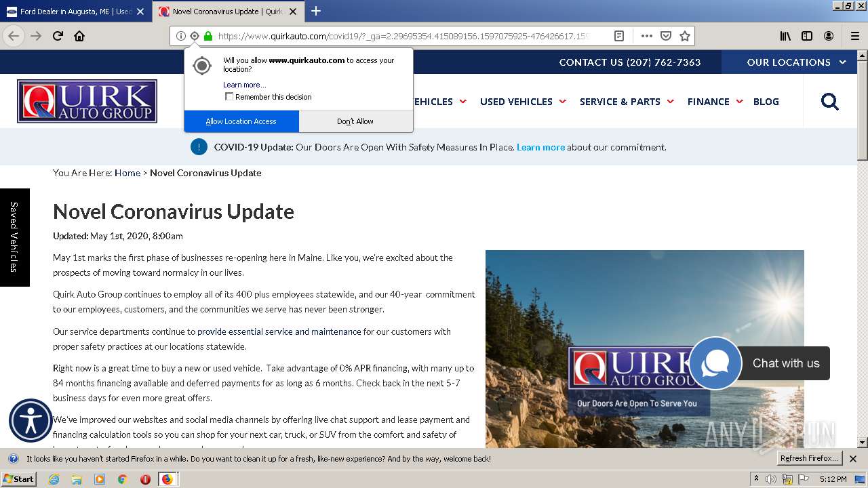Viewport: 868px width, 488px height.
Task: Open a new tab with plus icon
Action: (x=316, y=11)
